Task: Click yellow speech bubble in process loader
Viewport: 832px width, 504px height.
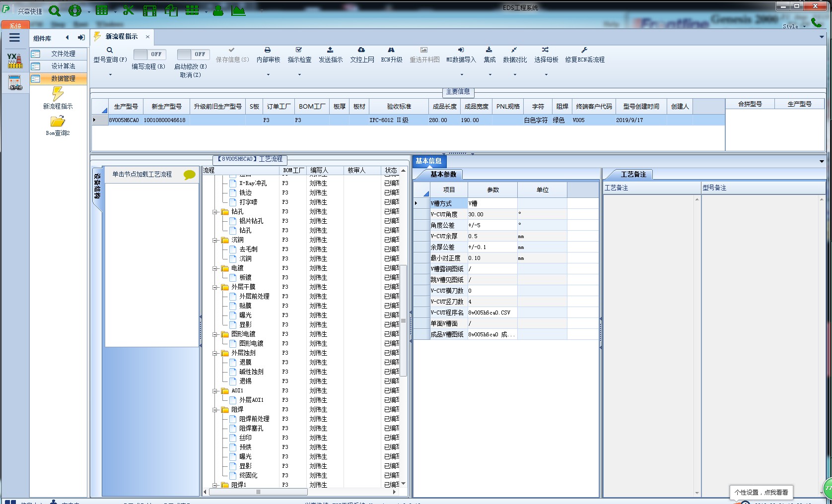Action: tap(190, 175)
